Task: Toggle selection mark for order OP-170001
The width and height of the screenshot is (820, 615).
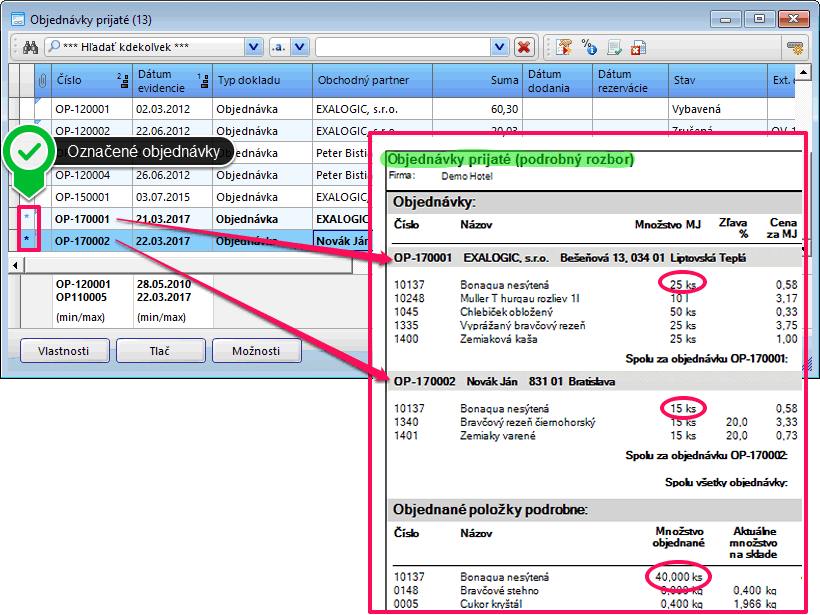Action: (x=26, y=218)
